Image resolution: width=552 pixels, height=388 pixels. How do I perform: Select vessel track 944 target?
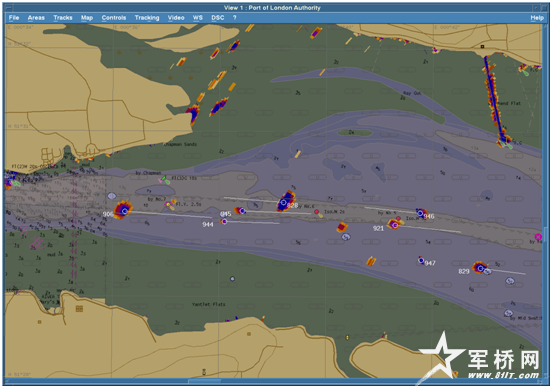pos(224,221)
